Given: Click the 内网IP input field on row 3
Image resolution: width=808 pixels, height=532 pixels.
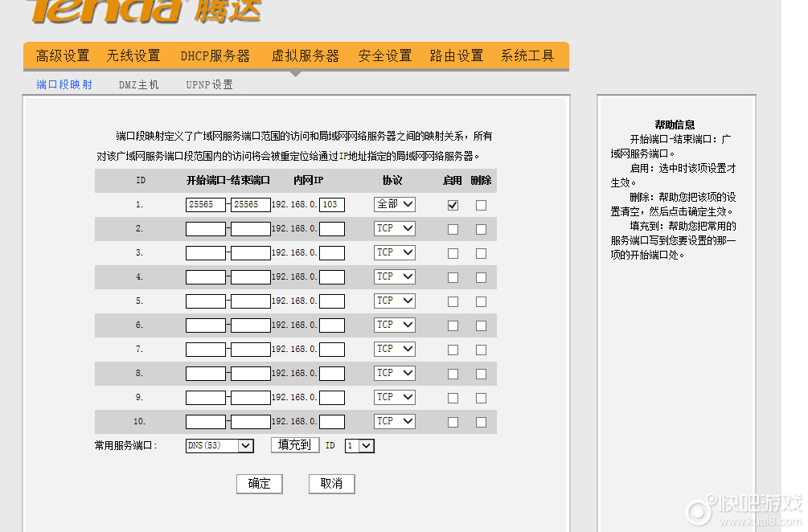Looking at the screenshot, I should (x=332, y=252).
